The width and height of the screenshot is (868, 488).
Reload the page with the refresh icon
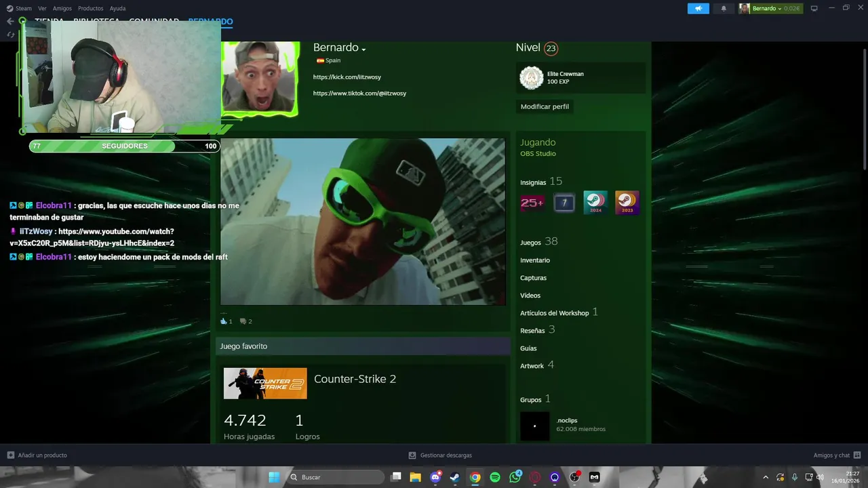pyautogui.click(x=10, y=35)
